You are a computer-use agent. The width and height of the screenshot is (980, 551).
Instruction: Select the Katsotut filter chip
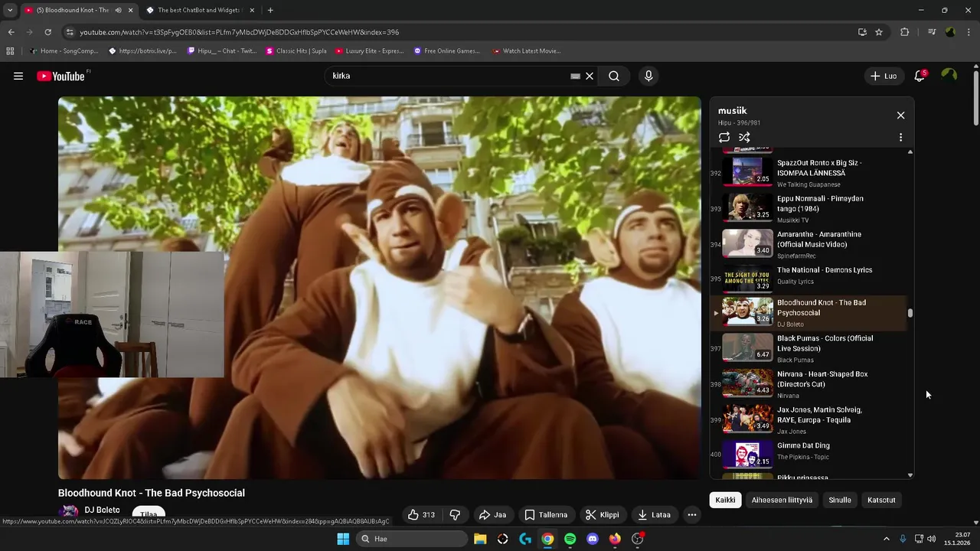(x=881, y=500)
